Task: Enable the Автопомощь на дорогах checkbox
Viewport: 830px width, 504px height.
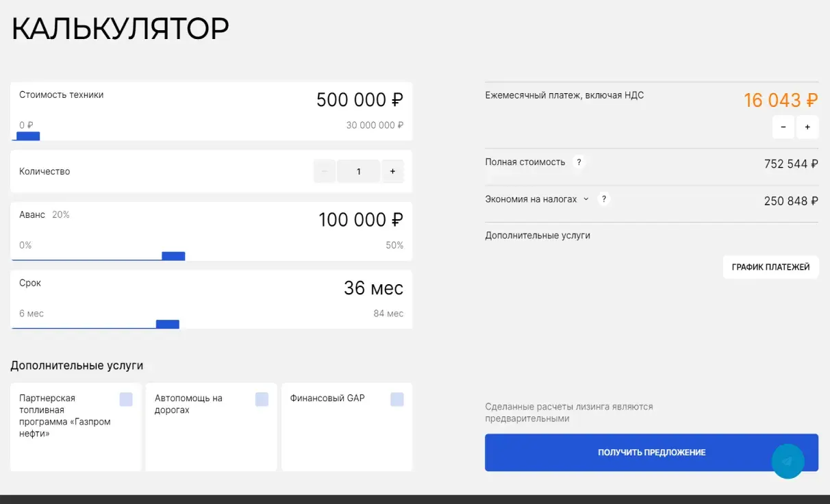Action: (262, 399)
